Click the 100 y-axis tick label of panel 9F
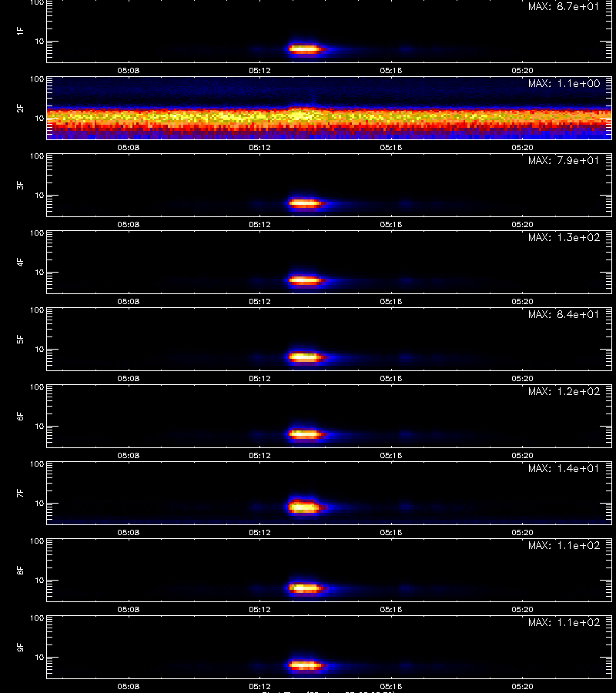The image size is (616, 693). click(37, 618)
